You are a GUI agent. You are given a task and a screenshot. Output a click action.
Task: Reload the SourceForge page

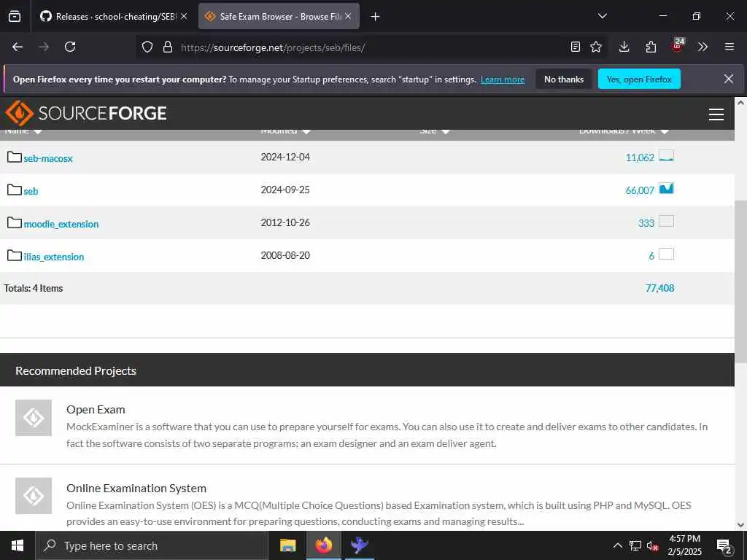[x=70, y=47]
